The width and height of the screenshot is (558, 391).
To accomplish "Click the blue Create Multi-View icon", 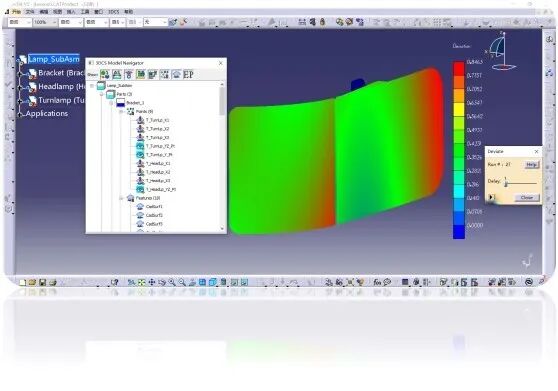I will click(x=202, y=282).
